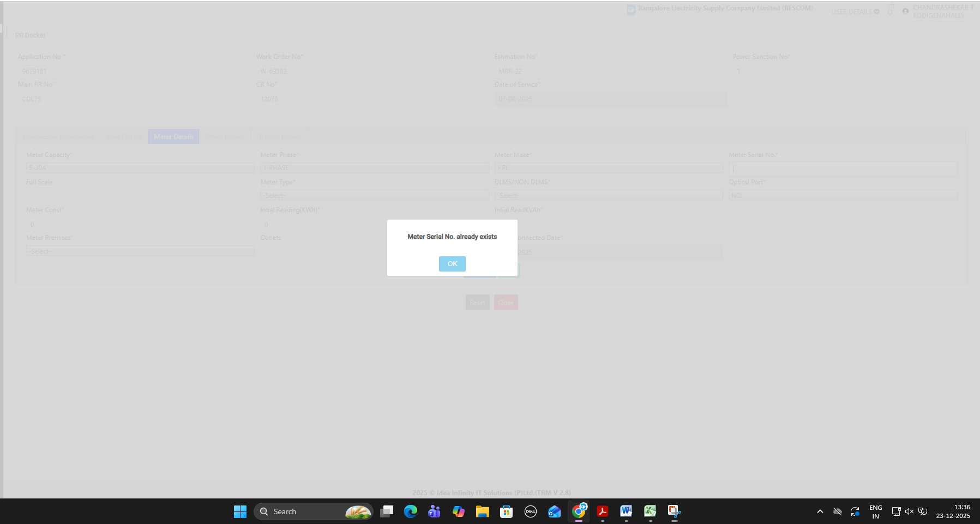Open the notifications bell icon
Image resolution: width=980 pixels, height=524 pixels.
890,11
